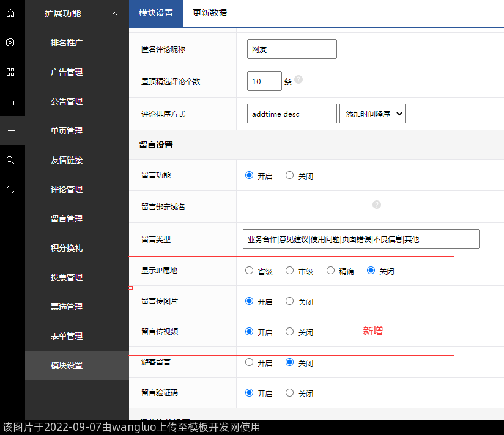Click the 匿名评论昵称 text field
The width and height of the screenshot is (504, 435).
pyautogui.click(x=292, y=49)
